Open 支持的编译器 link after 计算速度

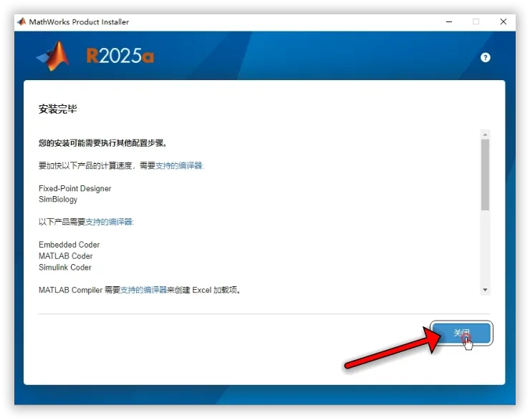[179, 165]
